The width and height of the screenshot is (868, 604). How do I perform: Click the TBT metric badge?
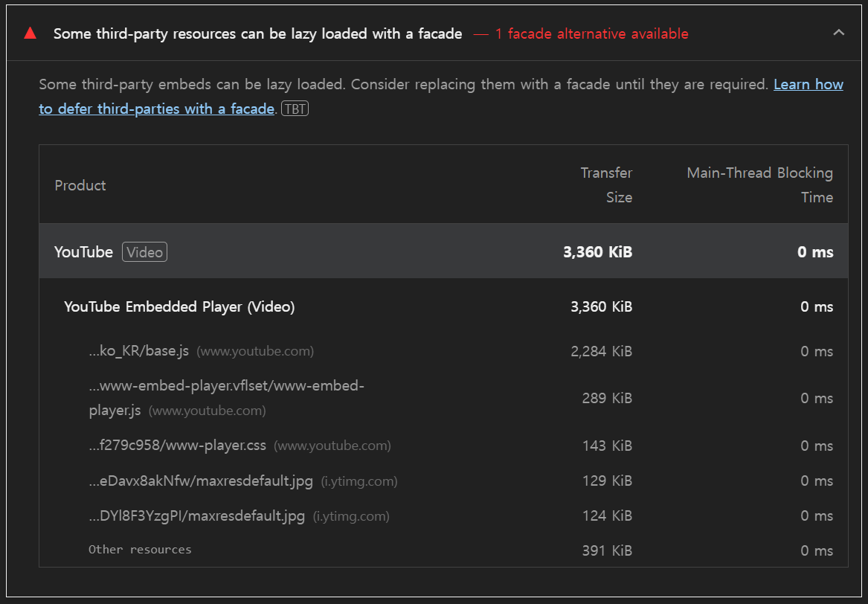295,109
